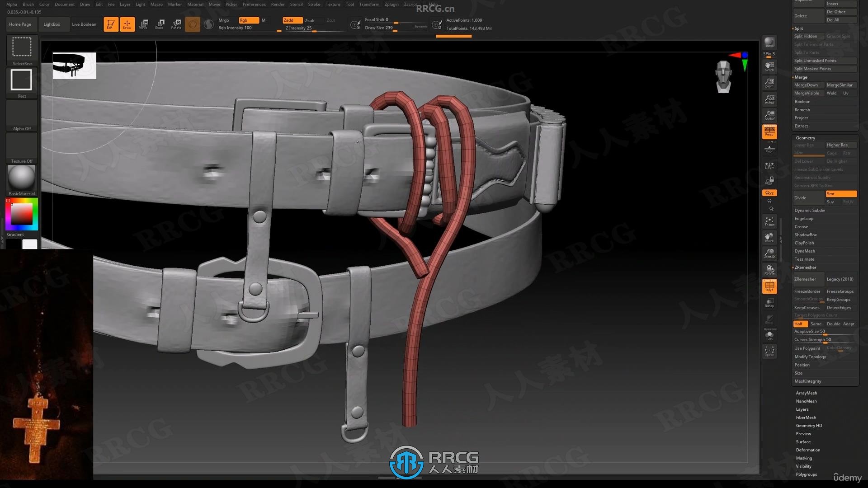
Task: Open the Rect stroke selector
Action: click(x=22, y=83)
